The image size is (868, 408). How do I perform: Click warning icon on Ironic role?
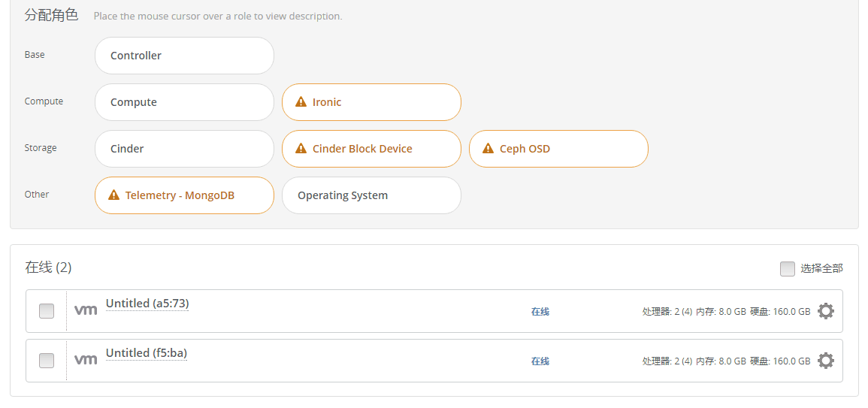coord(301,101)
